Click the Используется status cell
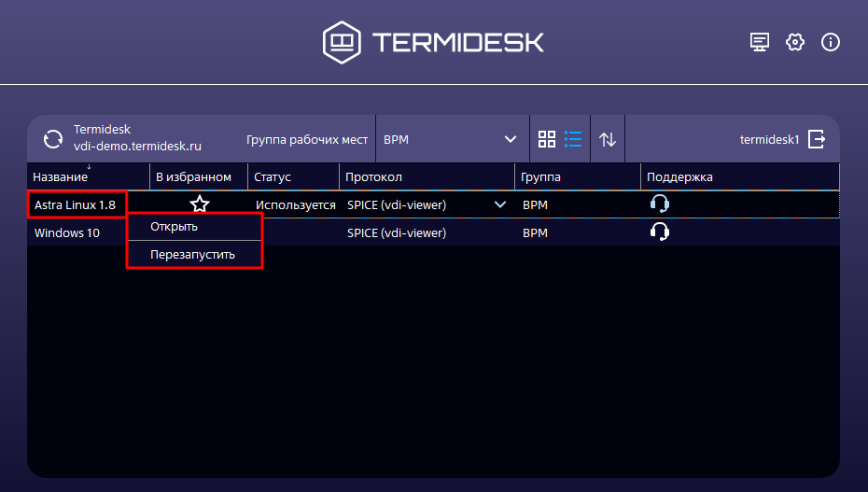The image size is (868, 492). tap(295, 205)
